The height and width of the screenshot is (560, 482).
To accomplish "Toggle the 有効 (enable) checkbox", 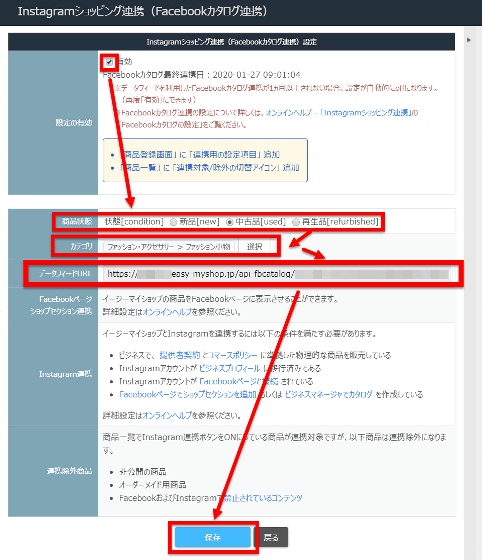I will coord(109,62).
